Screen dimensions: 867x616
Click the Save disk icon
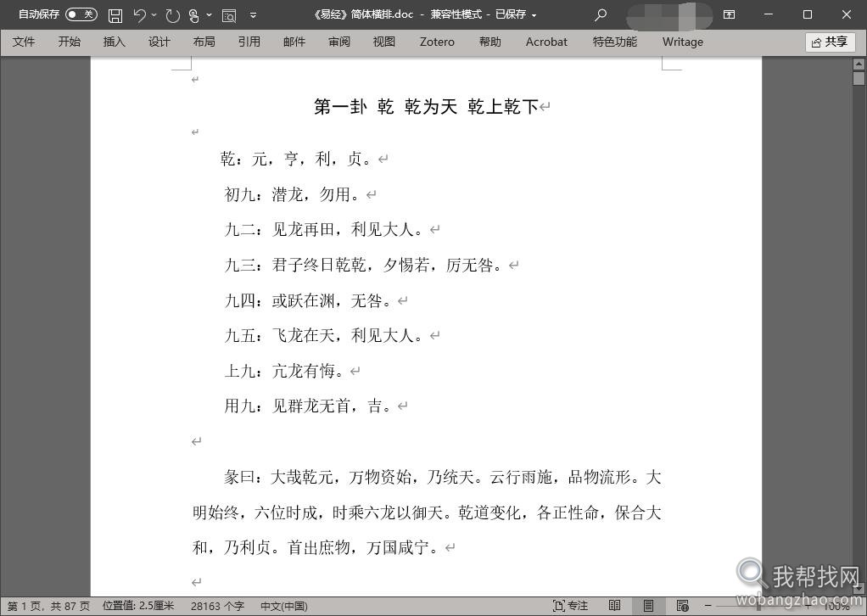click(x=115, y=15)
